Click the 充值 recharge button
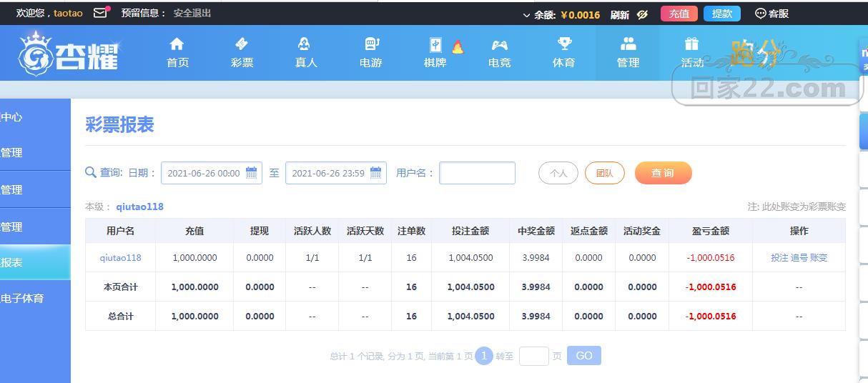The image size is (868, 383). [x=679, y=14]
